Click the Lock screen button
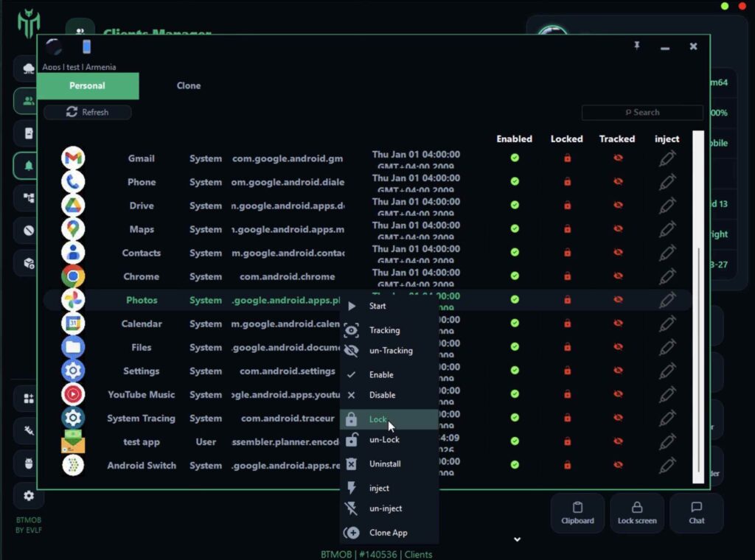This screenshot has width=755, height=560. (x=637, y=513)
